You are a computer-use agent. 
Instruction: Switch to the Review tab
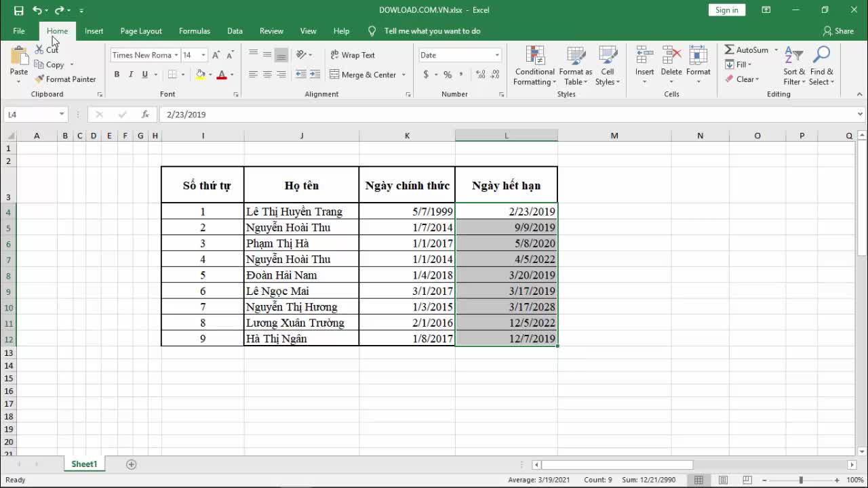pyautogui.click(x=271, y=31)
